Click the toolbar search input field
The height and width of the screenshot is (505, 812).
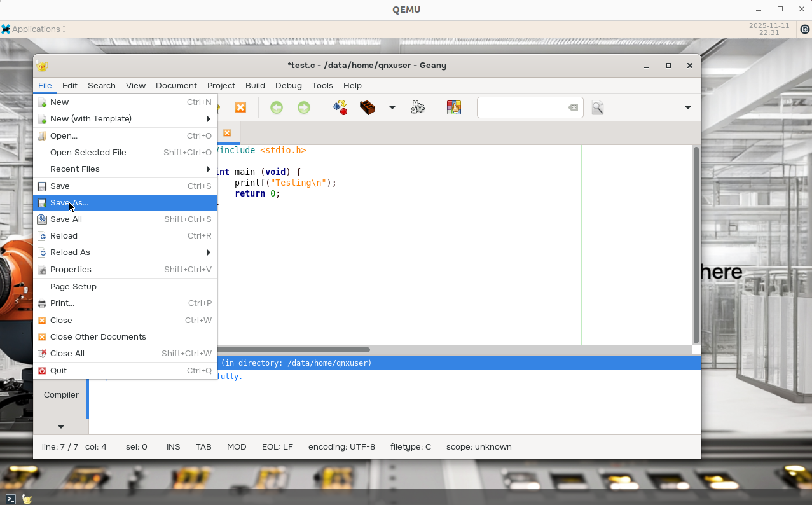coord(521,107)
